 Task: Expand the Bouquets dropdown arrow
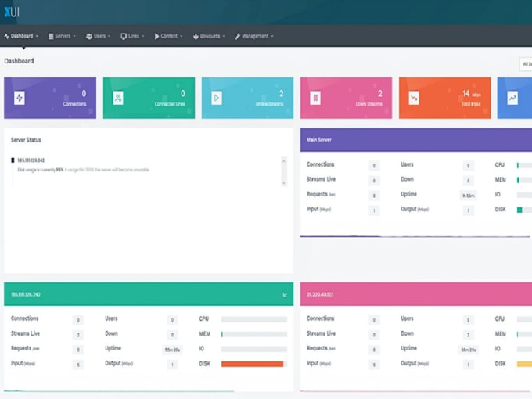tap(224, 36)
